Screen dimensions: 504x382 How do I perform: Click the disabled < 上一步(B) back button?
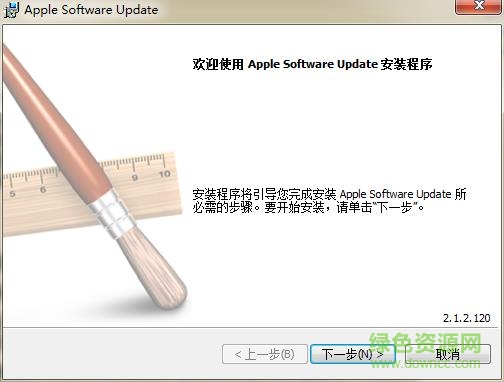click(264, 354)
